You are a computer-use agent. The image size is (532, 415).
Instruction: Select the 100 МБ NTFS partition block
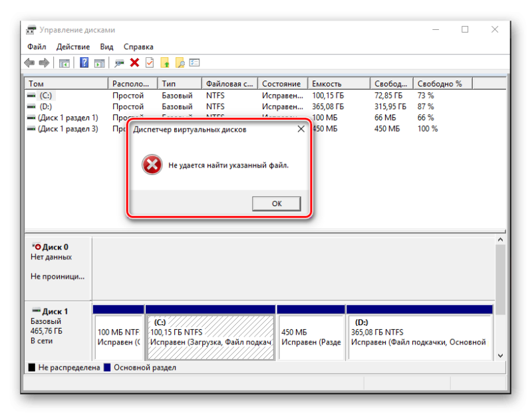[118, 333]
